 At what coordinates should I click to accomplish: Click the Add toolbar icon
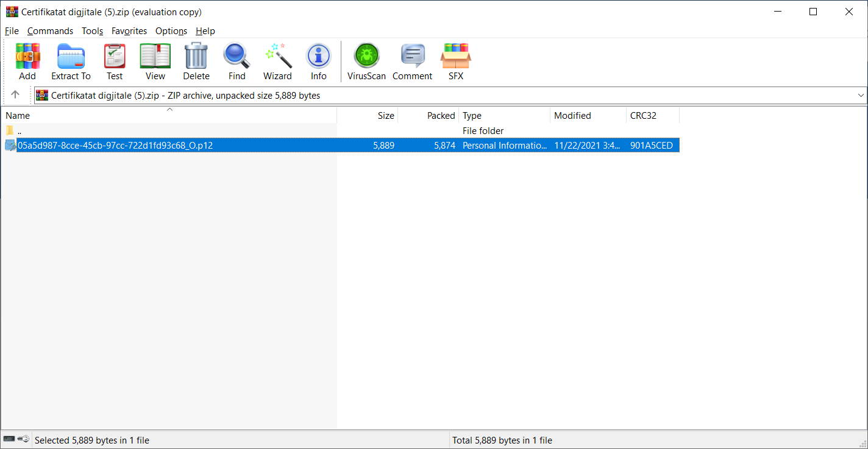tap(27, 56)
